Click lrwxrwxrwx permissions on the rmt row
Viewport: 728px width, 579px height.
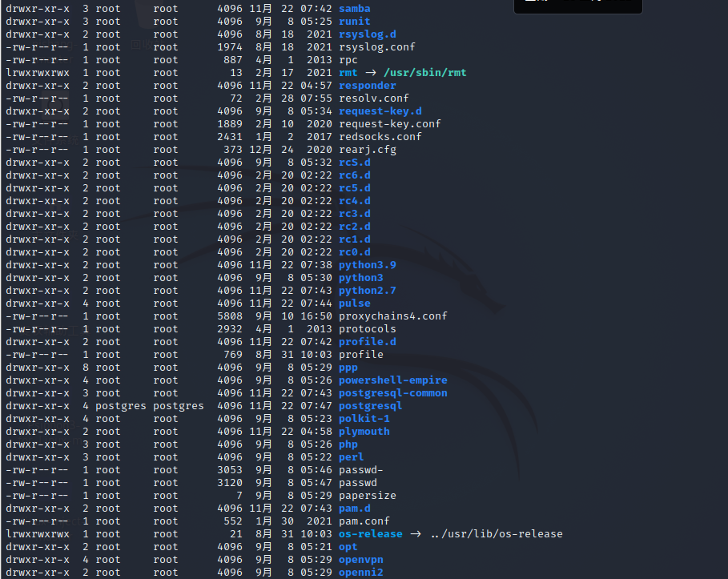click(38, 73)
